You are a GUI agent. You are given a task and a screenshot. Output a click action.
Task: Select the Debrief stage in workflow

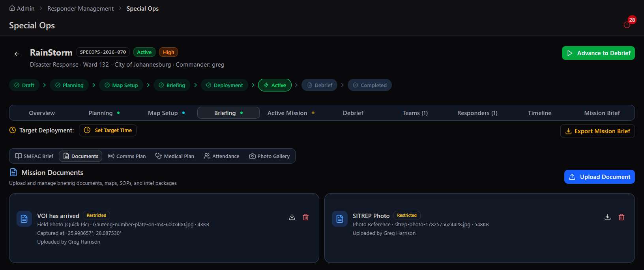point(319,85)
